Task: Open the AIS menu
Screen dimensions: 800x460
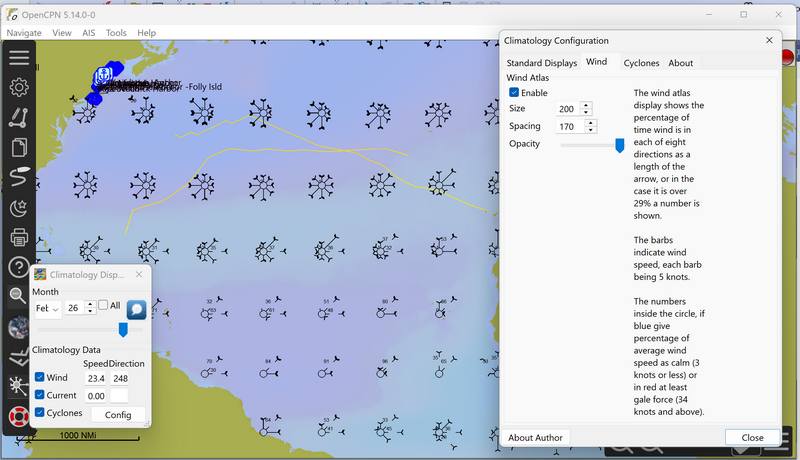Action: click(x=89, y=33)
